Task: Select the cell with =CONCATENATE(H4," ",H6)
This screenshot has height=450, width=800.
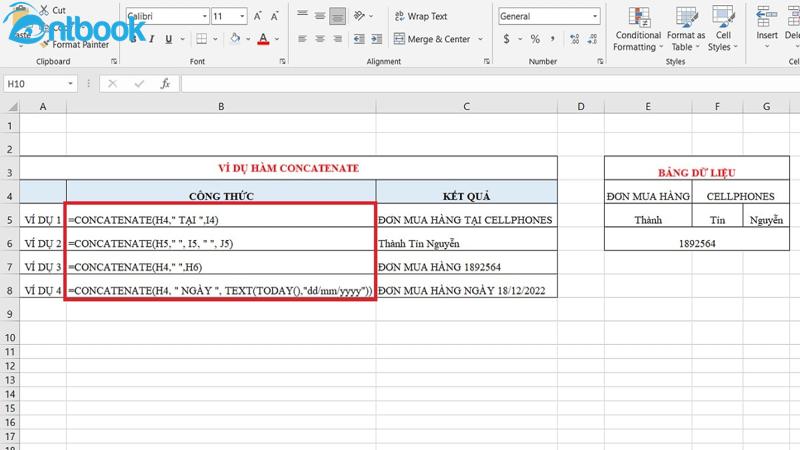Action: coord(221,263)
